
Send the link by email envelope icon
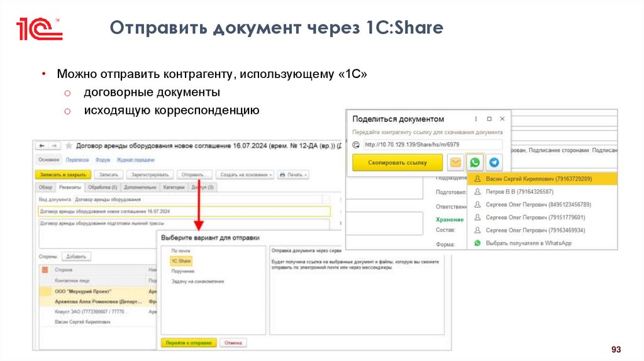click(455, 163)
